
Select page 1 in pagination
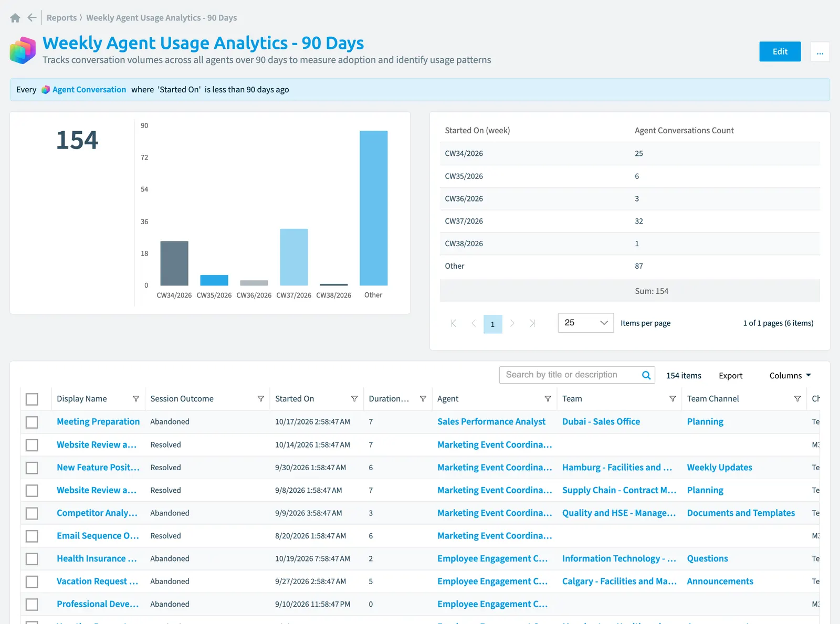[x=492, y=324]
